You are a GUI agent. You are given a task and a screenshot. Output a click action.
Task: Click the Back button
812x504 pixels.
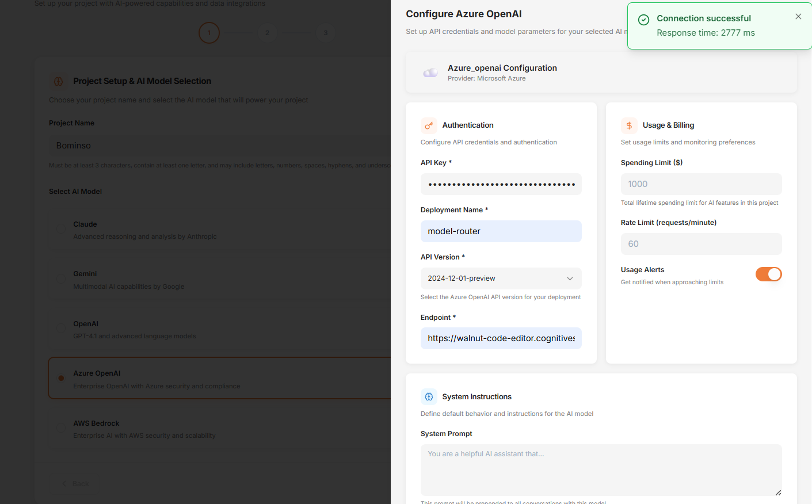click(76, 484)
